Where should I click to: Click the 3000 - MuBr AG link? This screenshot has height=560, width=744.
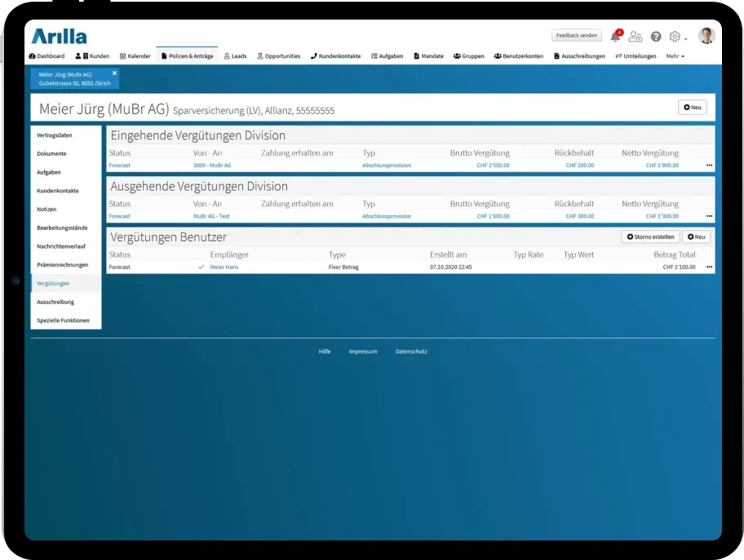click(212, 165)
